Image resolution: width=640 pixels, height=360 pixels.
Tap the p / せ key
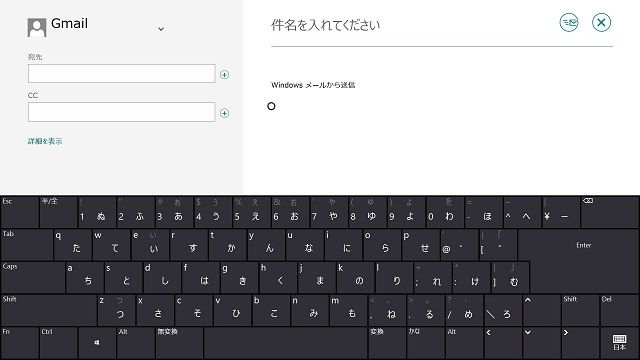click(x=420, y=244)
